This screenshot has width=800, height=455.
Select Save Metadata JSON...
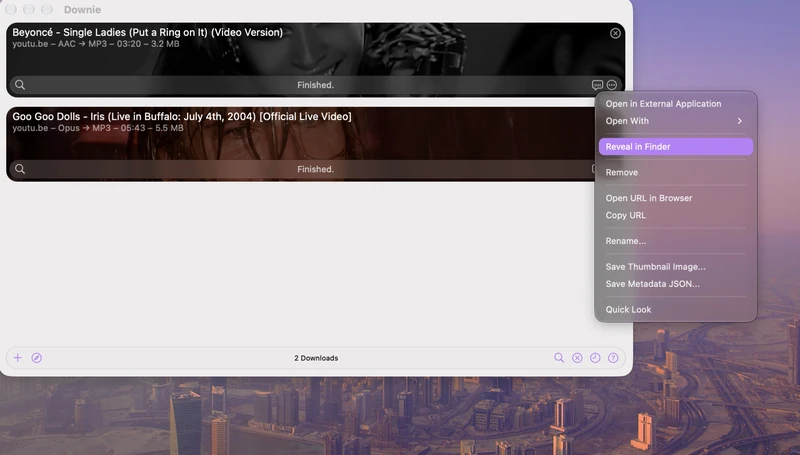click(676, 284)
